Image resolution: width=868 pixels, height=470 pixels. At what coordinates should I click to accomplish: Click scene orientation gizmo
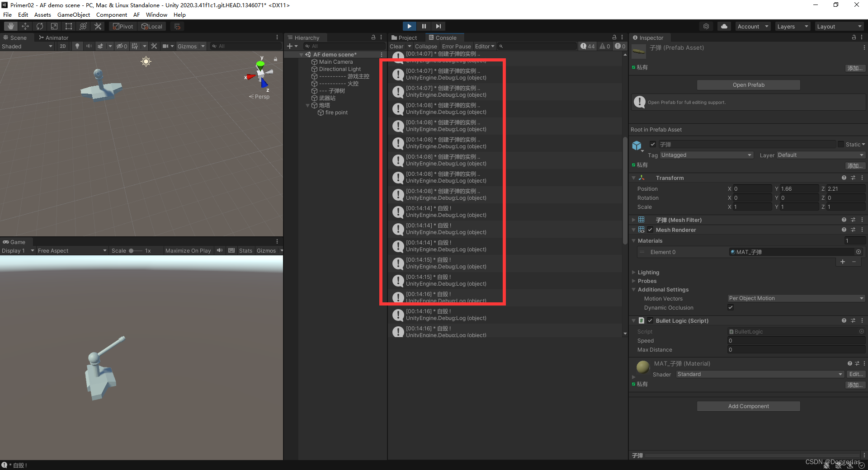tap(261, 74)
